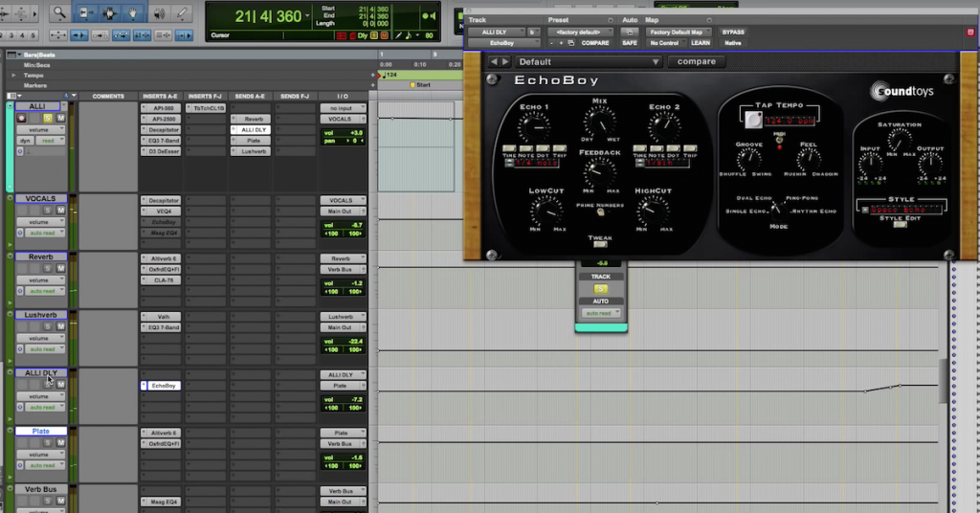Click the SENDS A-E column header
This screenshot has height=513, width=980.
(x=250, y=97)
